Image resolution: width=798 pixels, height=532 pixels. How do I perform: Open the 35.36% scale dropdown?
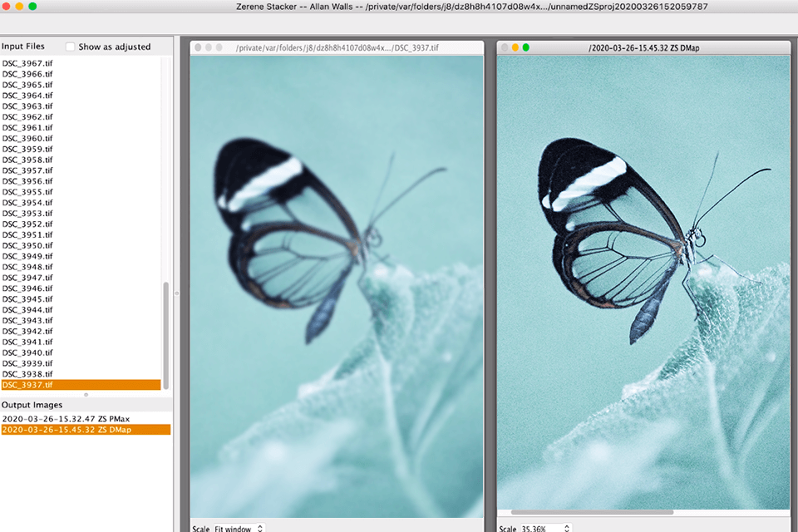point(545,528)
